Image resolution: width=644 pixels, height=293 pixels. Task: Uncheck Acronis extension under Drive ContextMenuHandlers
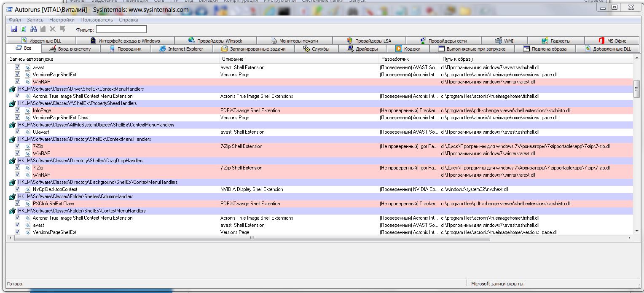click(17, 96)
